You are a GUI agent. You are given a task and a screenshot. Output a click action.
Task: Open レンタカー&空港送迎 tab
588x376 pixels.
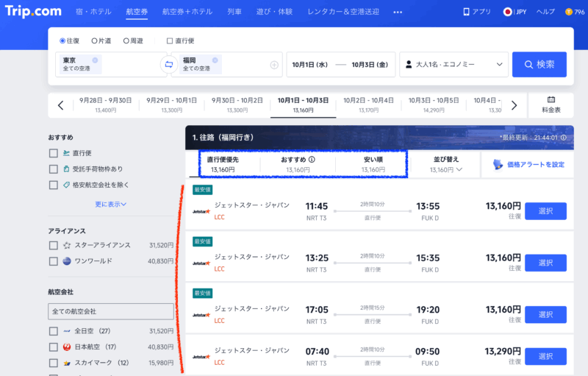pyautogui.click(x=343, y=12)
